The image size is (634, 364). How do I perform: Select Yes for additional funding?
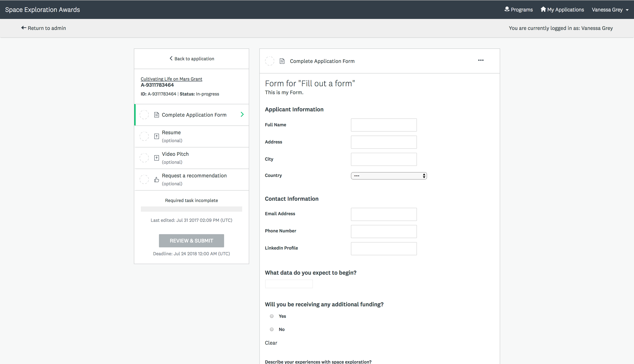(x=272, y=316)
